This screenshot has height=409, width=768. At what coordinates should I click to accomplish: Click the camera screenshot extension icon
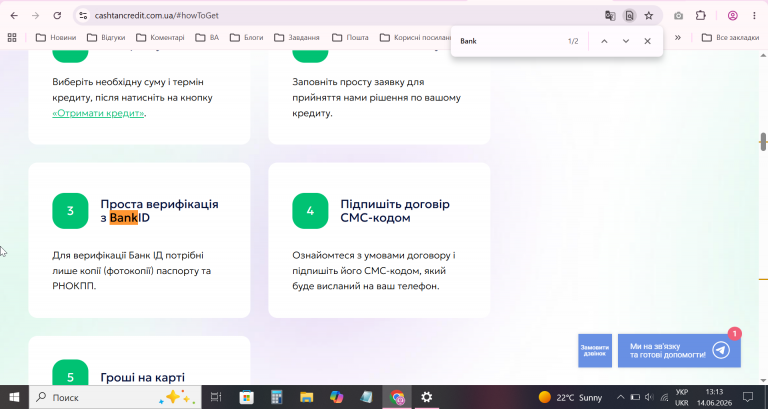point(678,16)
